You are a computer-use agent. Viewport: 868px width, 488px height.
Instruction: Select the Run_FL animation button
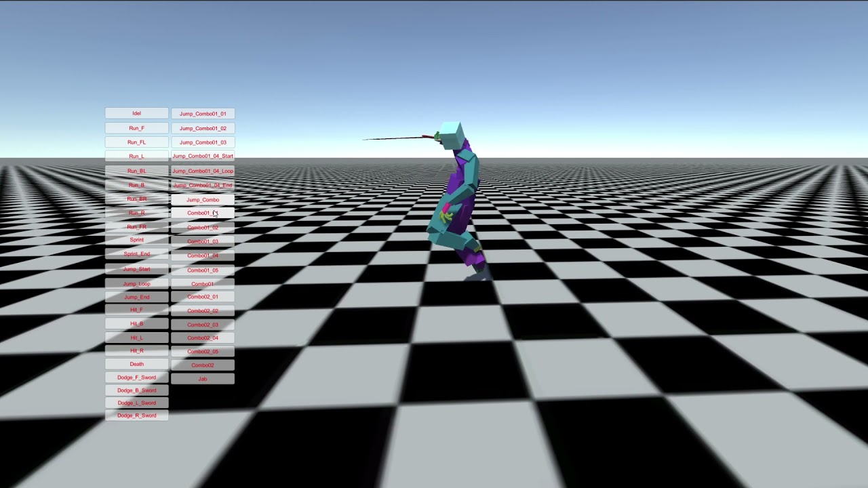(x=136, y=142)
